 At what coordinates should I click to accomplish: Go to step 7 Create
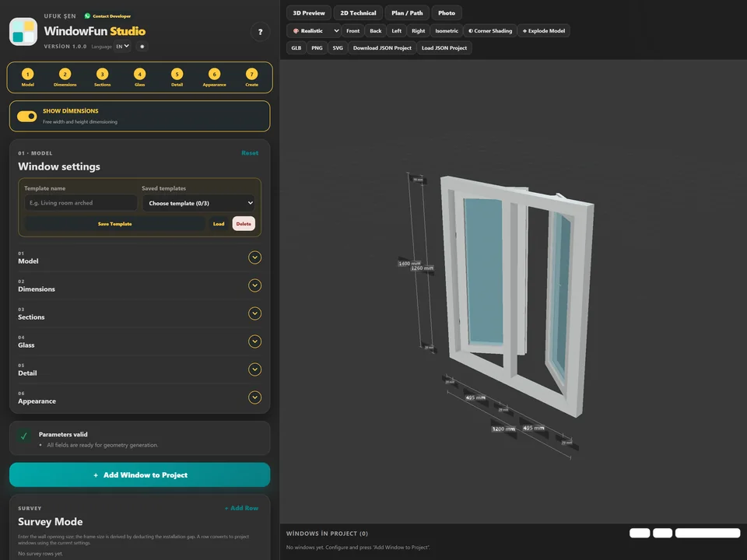click(251, 77)
